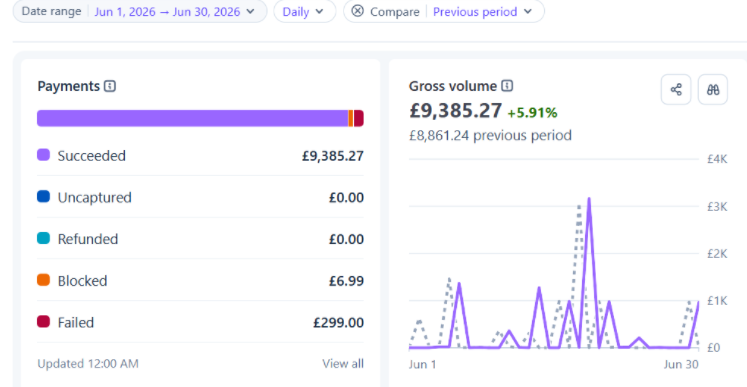The height and width of the screenshot is (387, 747).
Task: Click the share icon on Gross volume
Action: (676, 90)
